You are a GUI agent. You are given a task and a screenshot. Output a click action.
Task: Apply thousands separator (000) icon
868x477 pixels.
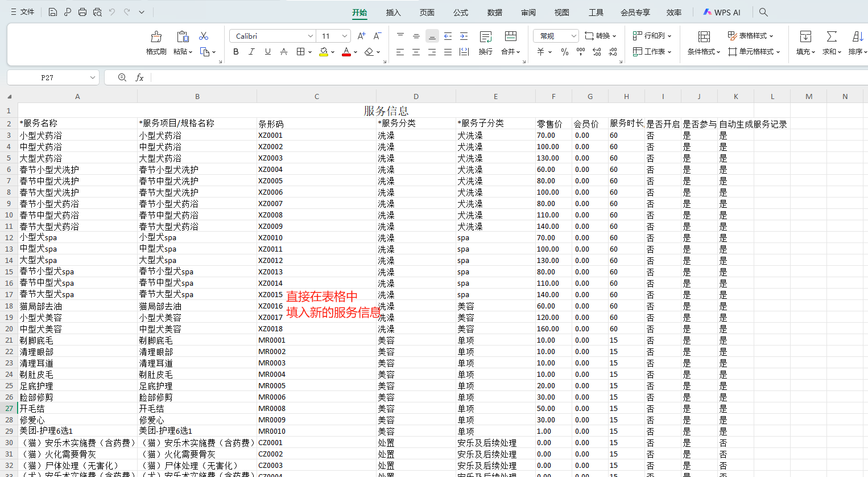(580, 52)
